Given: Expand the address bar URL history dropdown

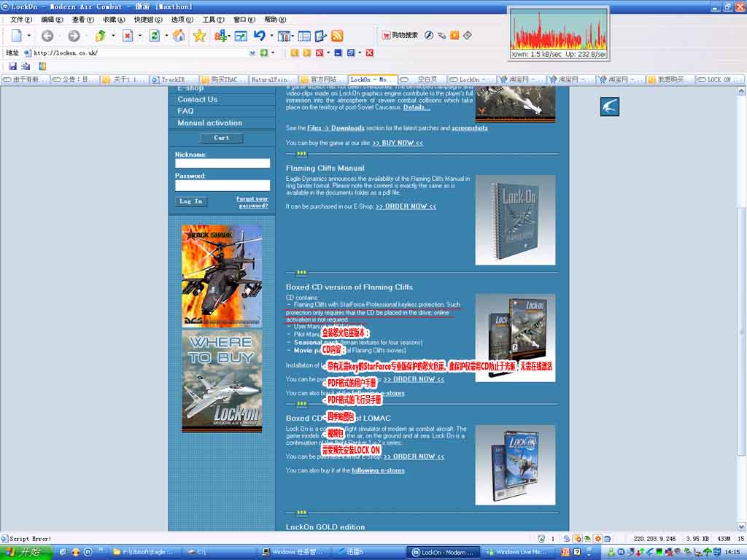Looking at the screenshot, I should [x=252, y=52].
